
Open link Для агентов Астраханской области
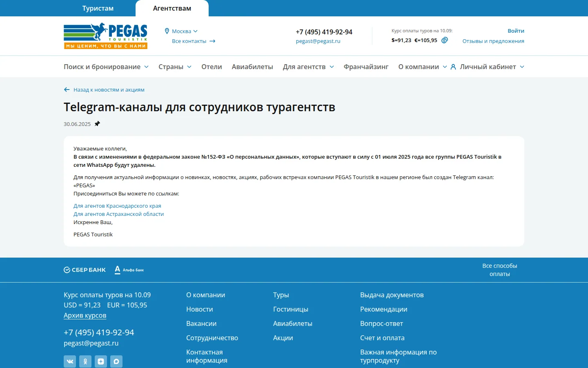click(x=118, y=214)
